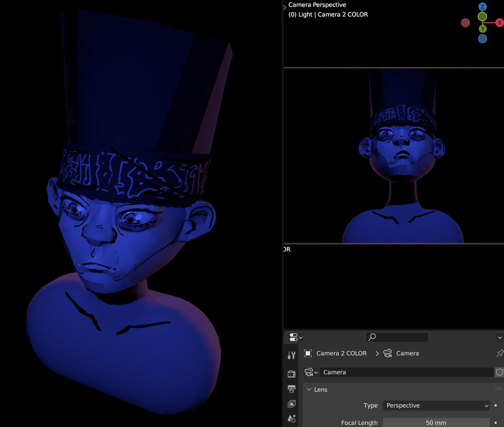
Task: Open the Camera data-block browse dropdown
Action: point(311,373)
